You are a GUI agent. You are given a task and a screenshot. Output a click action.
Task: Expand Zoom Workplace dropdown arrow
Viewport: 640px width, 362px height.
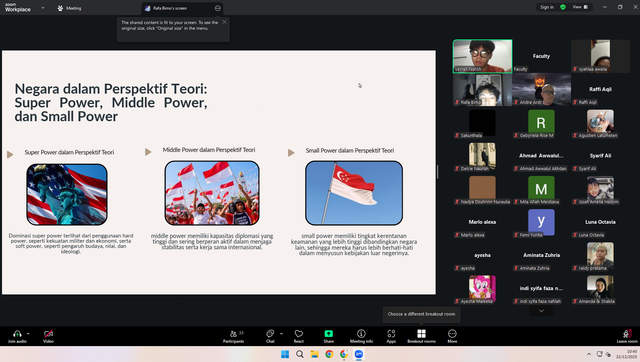point(42,8)
